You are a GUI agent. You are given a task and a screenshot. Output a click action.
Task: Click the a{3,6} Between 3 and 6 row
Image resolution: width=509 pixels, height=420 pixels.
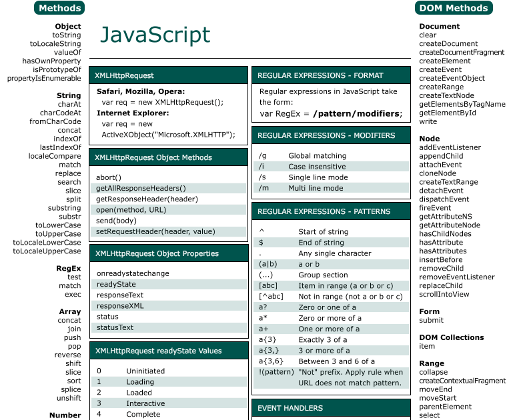click(331, 361)
